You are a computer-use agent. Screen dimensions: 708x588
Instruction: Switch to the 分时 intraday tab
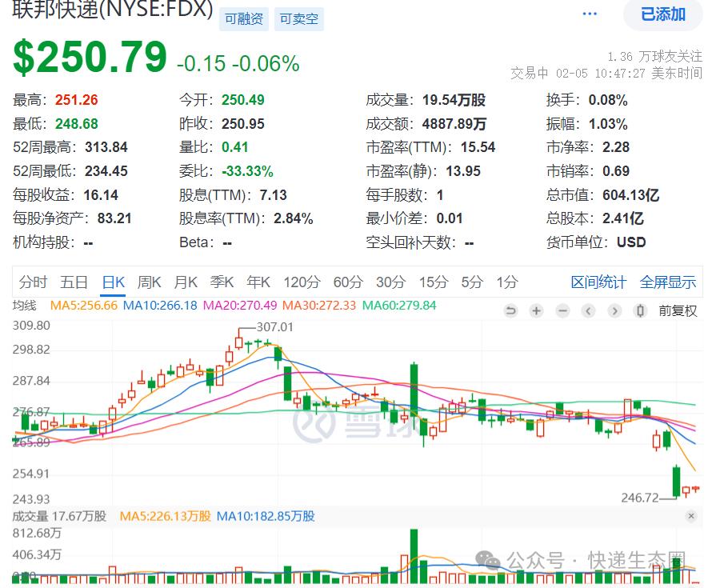(x=32, y=282)
